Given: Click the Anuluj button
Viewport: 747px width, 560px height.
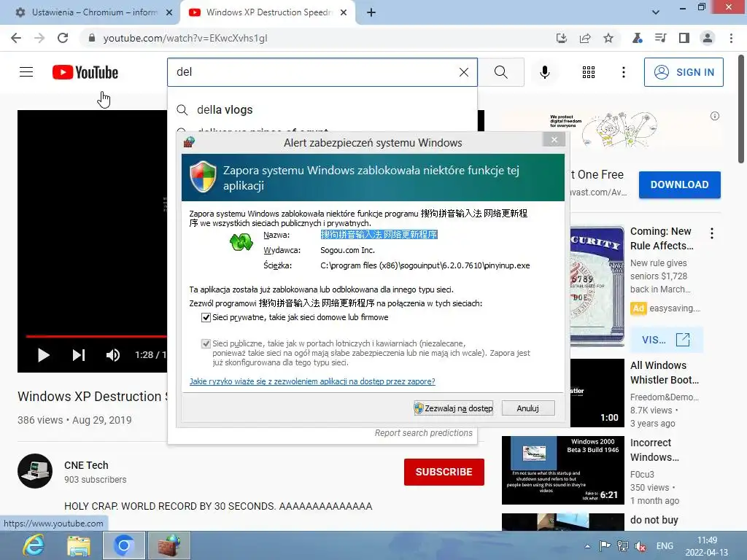Looking at the screenshot, I should click(x=528, y=408).
